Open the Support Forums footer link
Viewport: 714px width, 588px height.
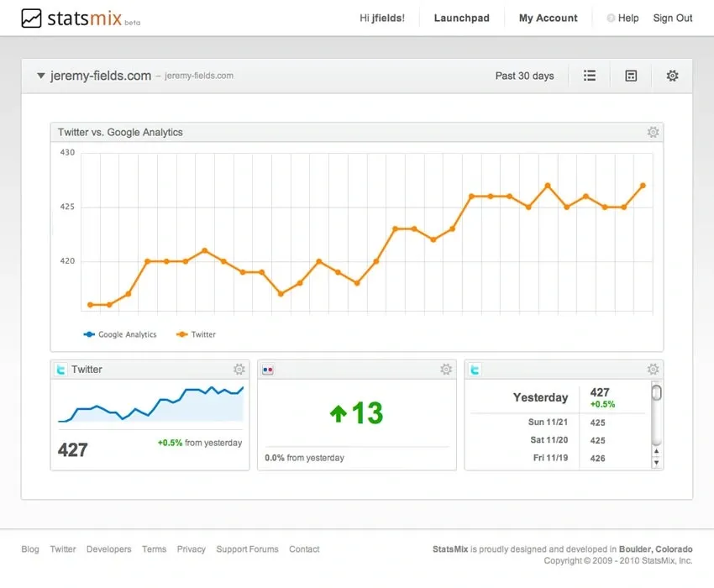click(x=247, y=549)
